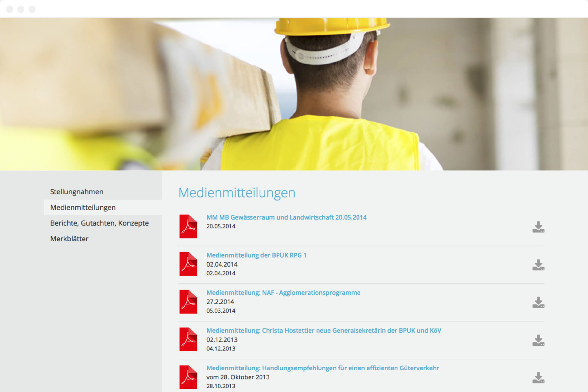Click PDF icon for BPUK RPG 1

(188, 264)
